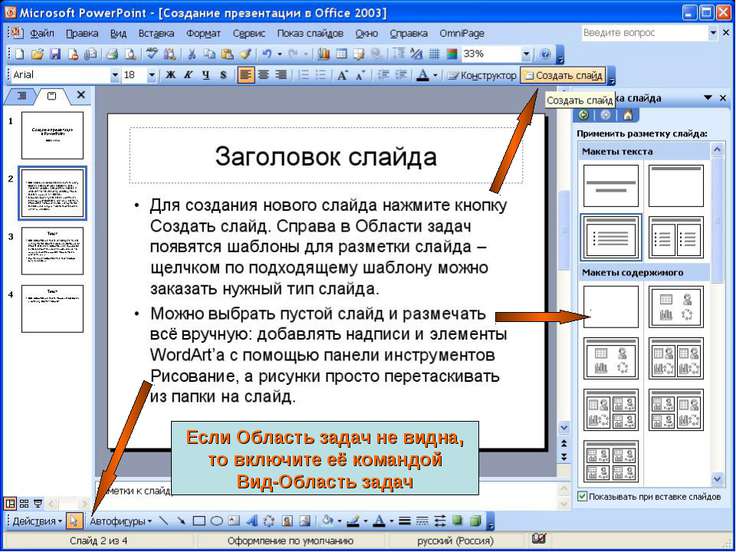The image size is (736, 552).
Task: Select slide 3 thumbnail
Action: [x=52, y=251]
